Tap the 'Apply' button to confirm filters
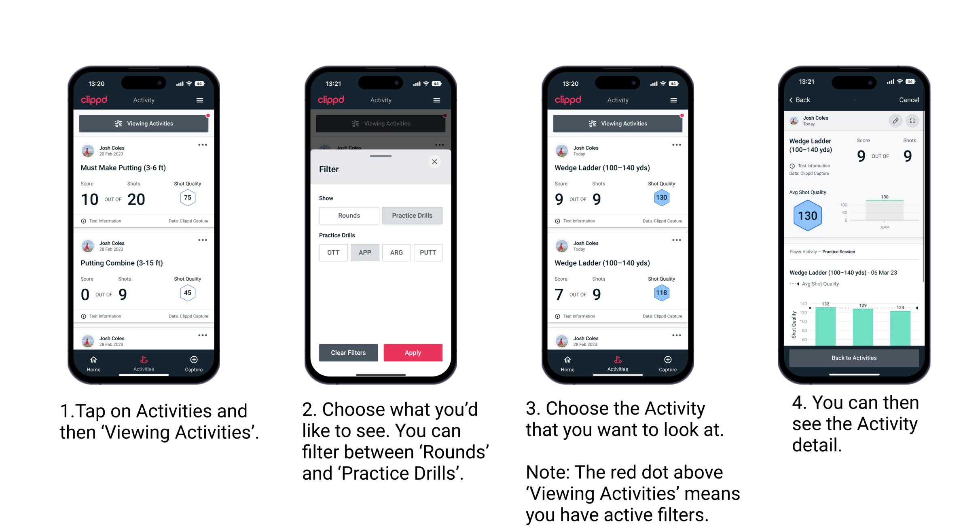980x527 pixels. coord(413,352)
